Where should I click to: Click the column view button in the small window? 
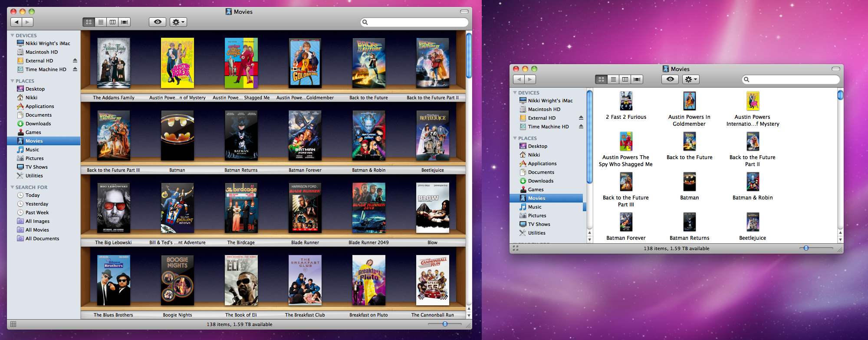(625, 79)
